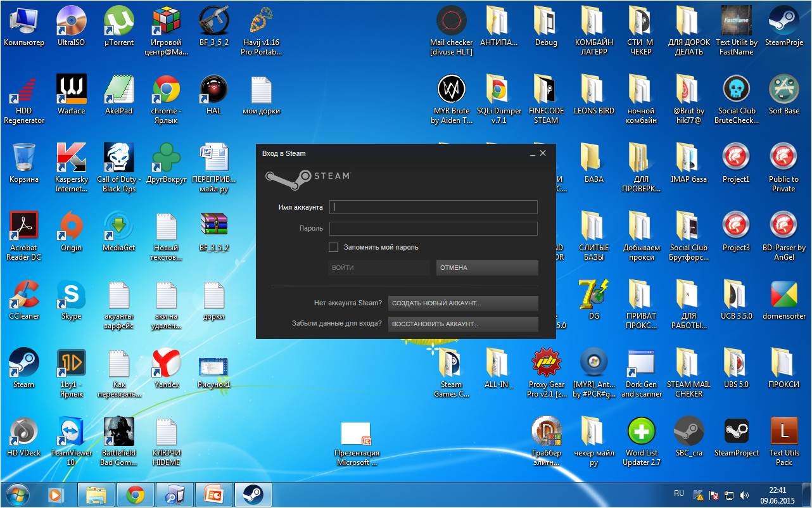Focus the 'Пароль' input field
This screenshot has width=812, height=508.
click(x=433, y=229)
